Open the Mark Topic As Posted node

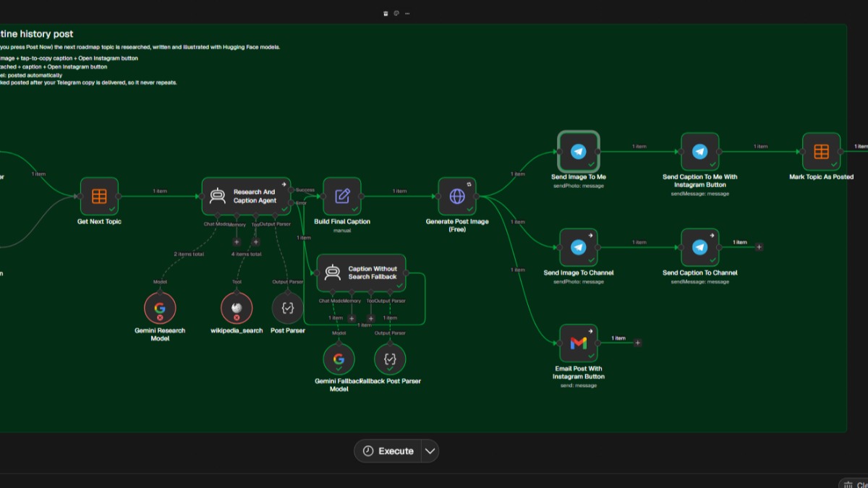click(x=821, y=151)
